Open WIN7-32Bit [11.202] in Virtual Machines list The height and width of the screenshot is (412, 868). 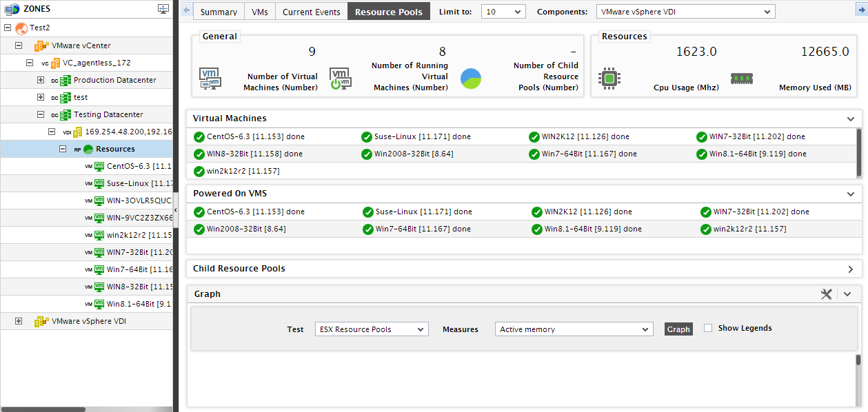point(757,137)
